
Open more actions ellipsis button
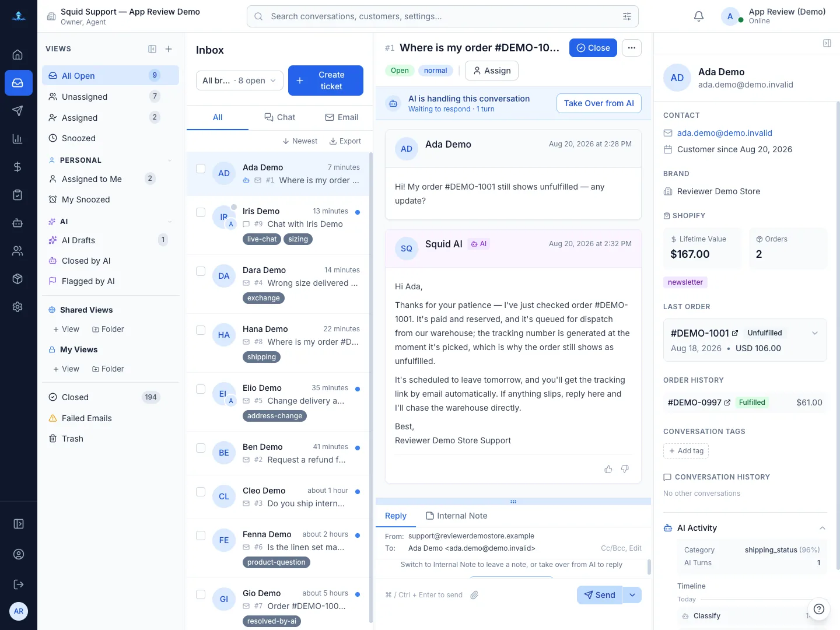click(x=632, y=48)
